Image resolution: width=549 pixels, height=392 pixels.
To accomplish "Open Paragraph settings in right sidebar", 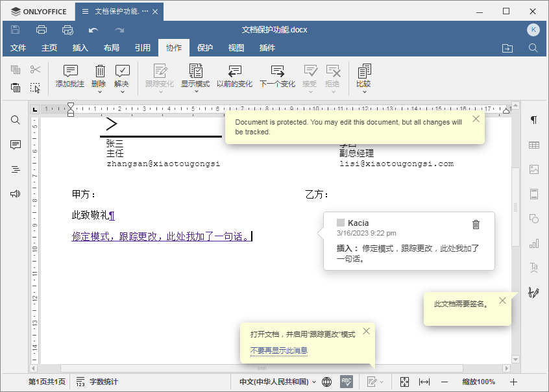I will tap(534, 120).
